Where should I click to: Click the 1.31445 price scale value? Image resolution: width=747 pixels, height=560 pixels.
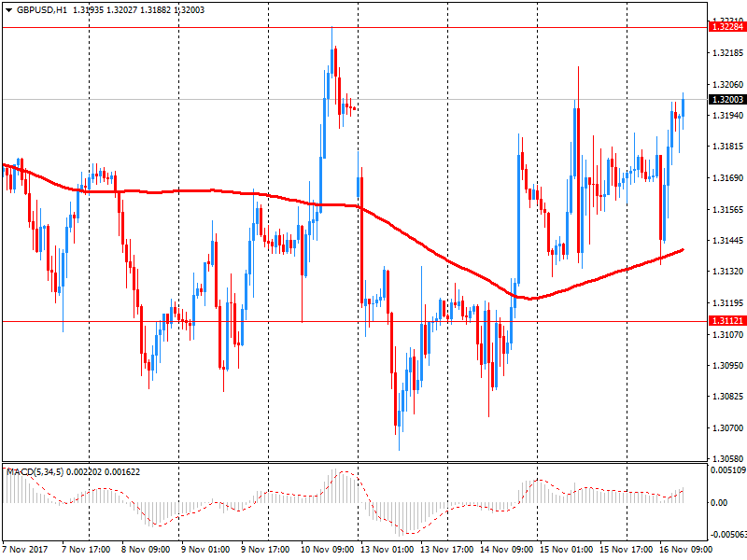pyautogui.click(x=728, y=241)
